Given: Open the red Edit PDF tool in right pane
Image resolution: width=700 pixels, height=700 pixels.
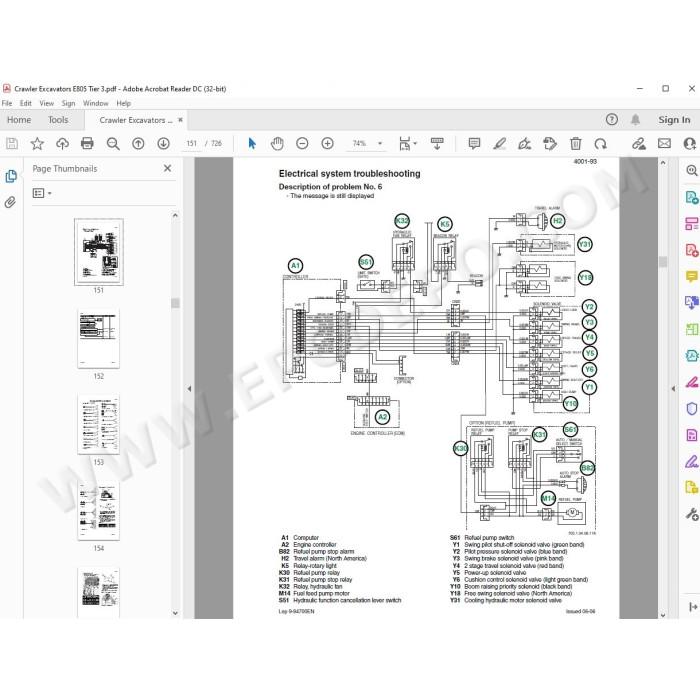Looking at the screenshot, I should tap(692, 223).
